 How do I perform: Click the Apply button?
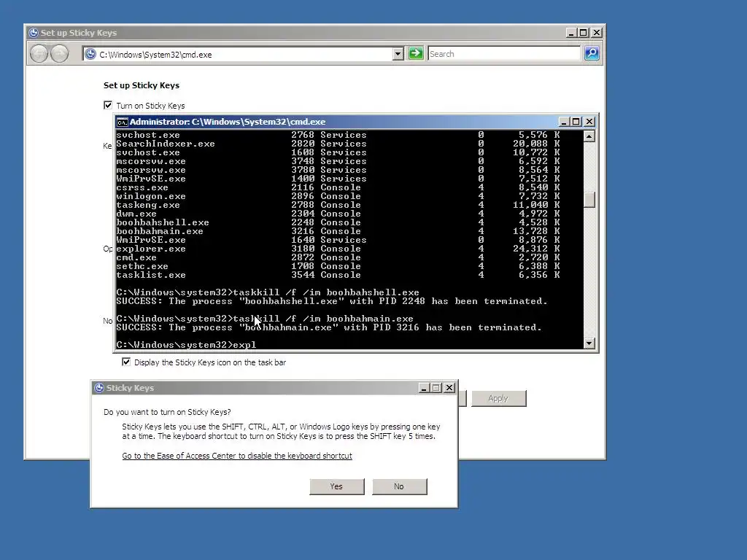pyautogui.click(x=498, y=399)
